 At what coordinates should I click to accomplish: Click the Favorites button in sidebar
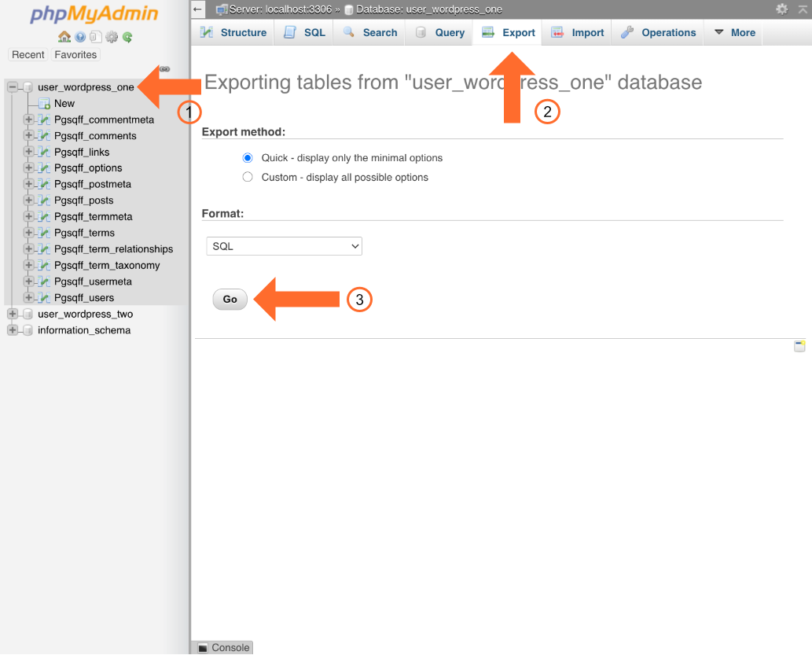pyautogui.click(x=75, y=55)
